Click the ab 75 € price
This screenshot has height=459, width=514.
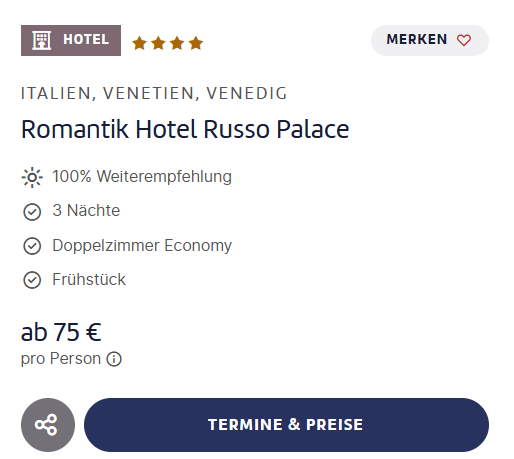(x=61, y=332)
